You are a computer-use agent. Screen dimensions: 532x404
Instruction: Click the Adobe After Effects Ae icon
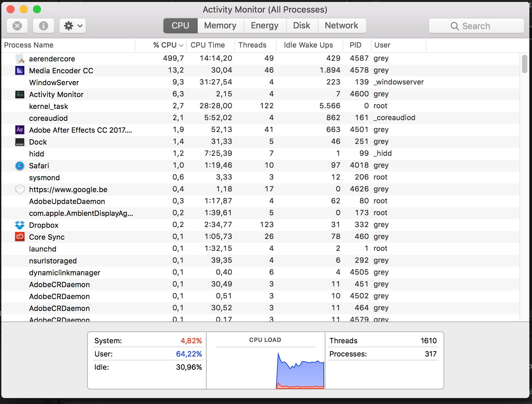pyautogui.click(x=20, y=130)
